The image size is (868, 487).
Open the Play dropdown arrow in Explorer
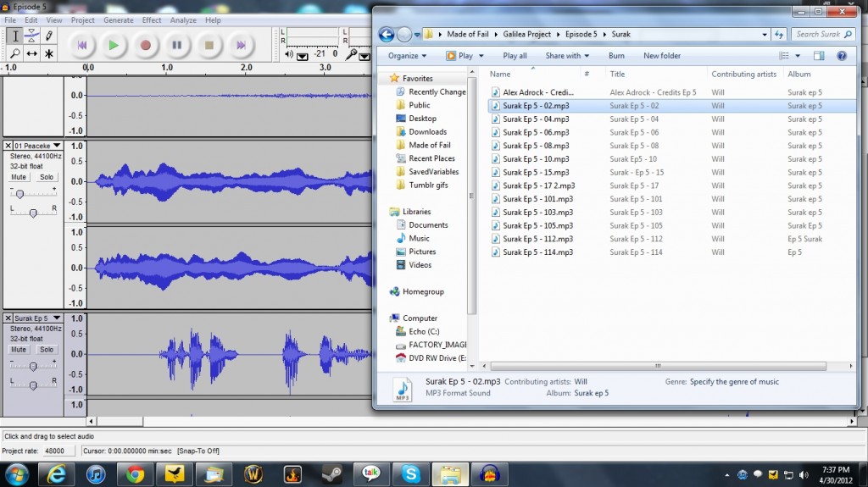pyautogui.click(x=481, y=55)
